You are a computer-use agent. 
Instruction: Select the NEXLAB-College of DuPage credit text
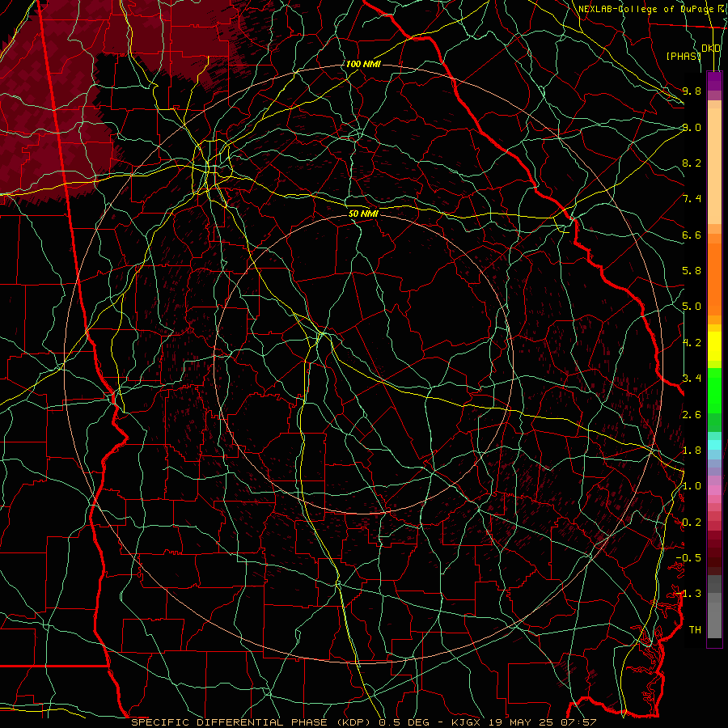tap(645, 9)
